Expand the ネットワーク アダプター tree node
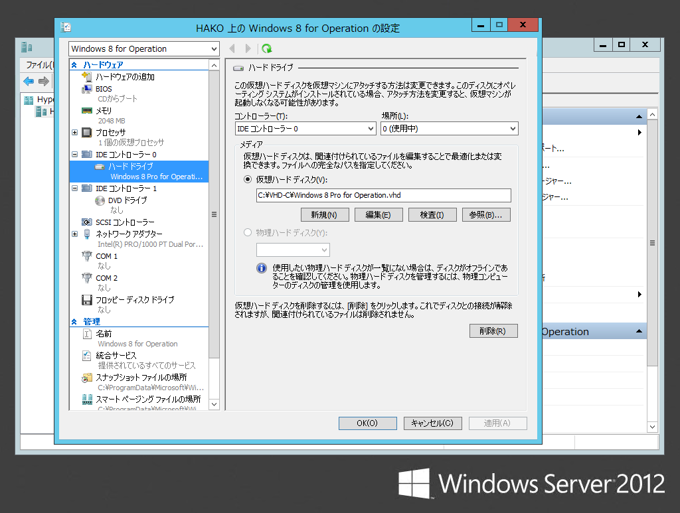The height and width of the screenshot is (513, 680). click(75, 234)
